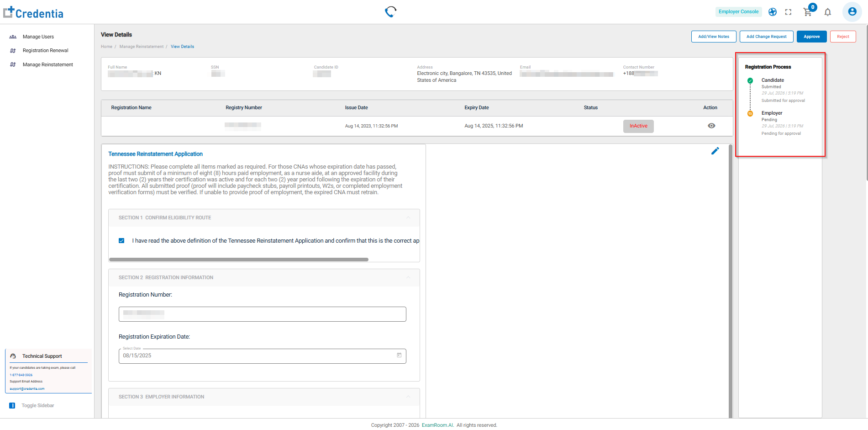
Task: Click the form panel vertical scrollbar
Action: [x=731, y=281]
